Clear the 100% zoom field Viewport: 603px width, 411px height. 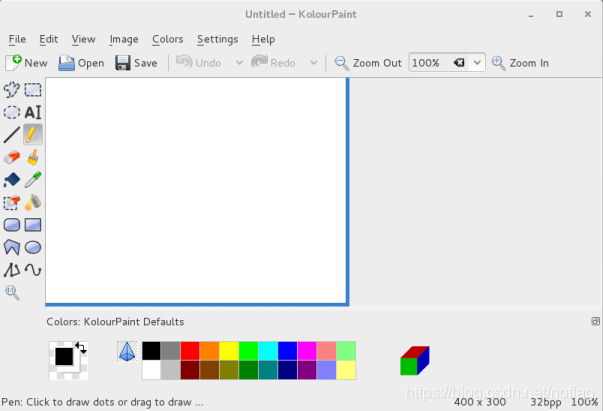click(x=459, y=63)
